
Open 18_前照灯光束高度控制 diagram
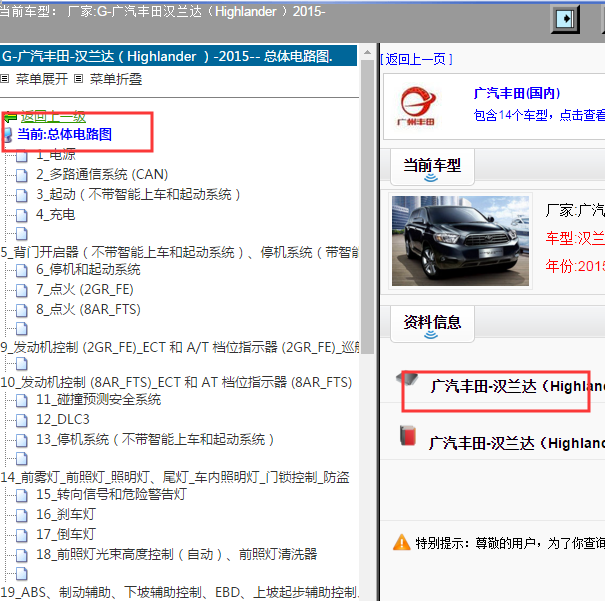(176, 555)
